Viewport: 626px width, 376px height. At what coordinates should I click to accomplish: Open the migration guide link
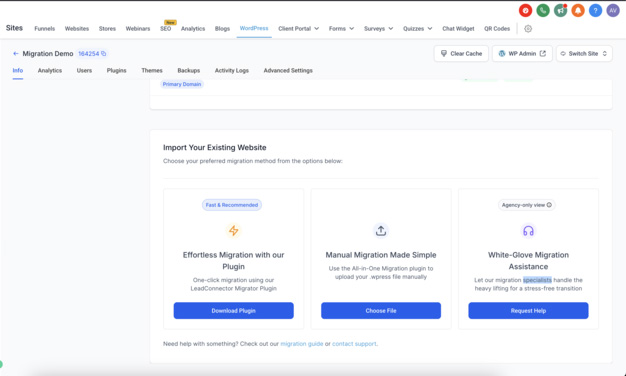[x=301, y=344]
